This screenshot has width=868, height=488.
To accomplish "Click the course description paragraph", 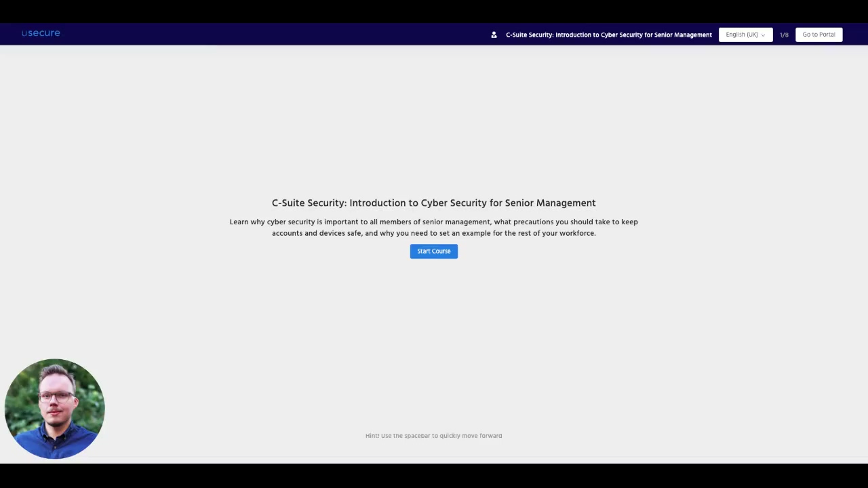I will (433, 227).
